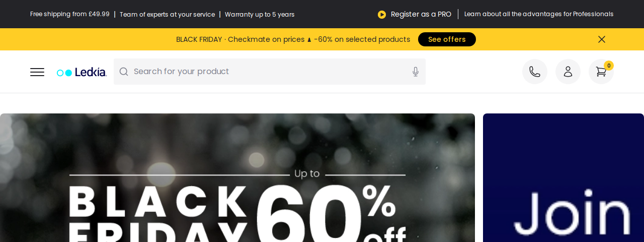Open Learn about all the advantages for Professionals
Screen dimensions: 644x242
click(539, 14)
